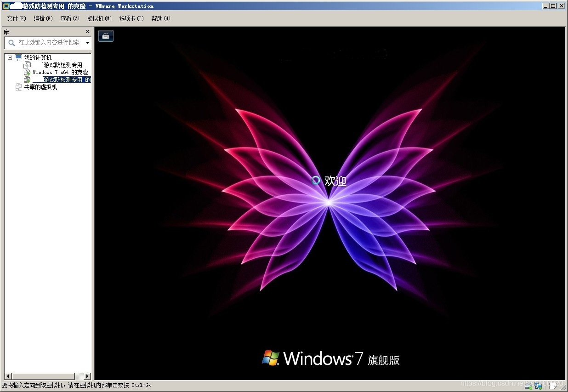568x392 pixels.
Task: Focus the library search box
Action: pos(48,43)
